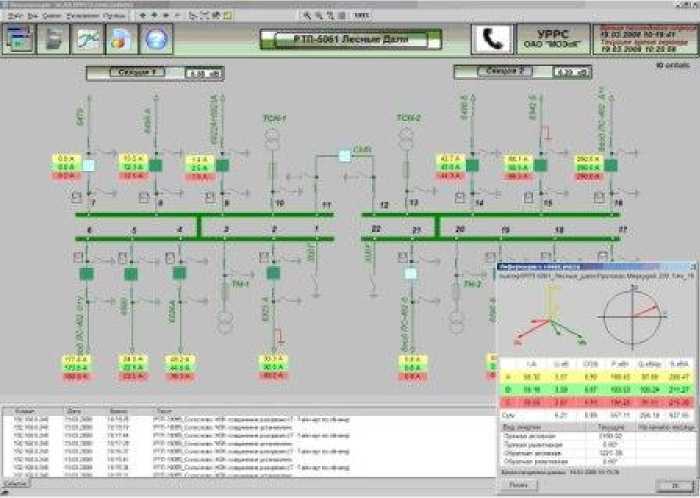This screenshot has height=498, width=700.
Task: Click the yellow square icon in the small toolbar
Action: [228, 15]
